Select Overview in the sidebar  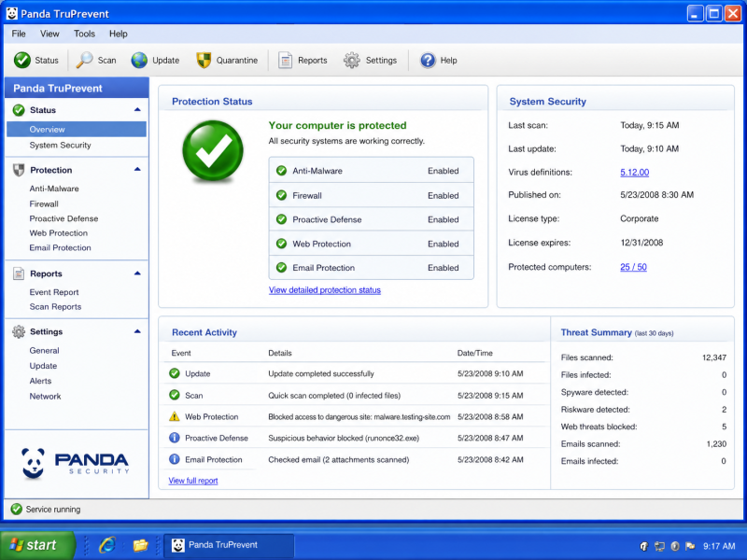tap(77, 129)
